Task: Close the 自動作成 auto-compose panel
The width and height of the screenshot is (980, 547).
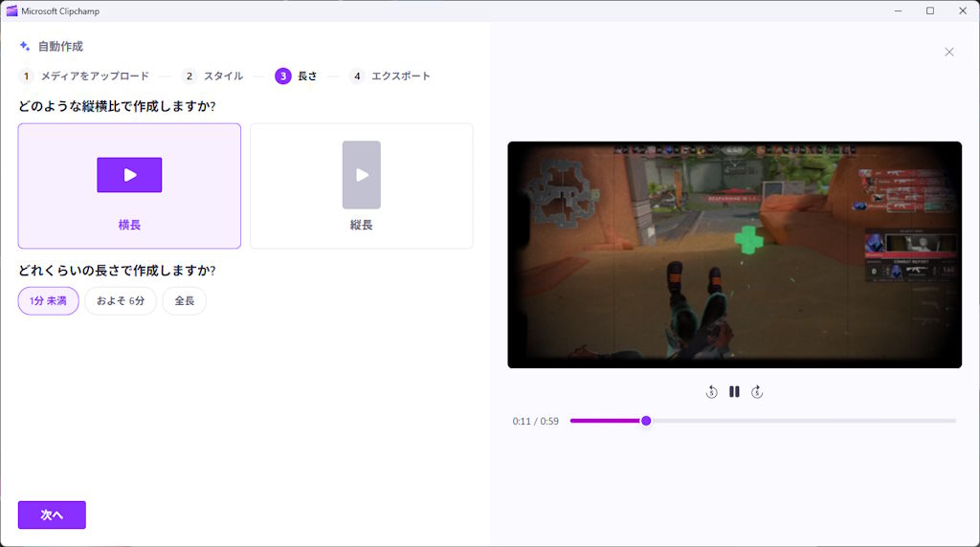Action: point(949,52)
